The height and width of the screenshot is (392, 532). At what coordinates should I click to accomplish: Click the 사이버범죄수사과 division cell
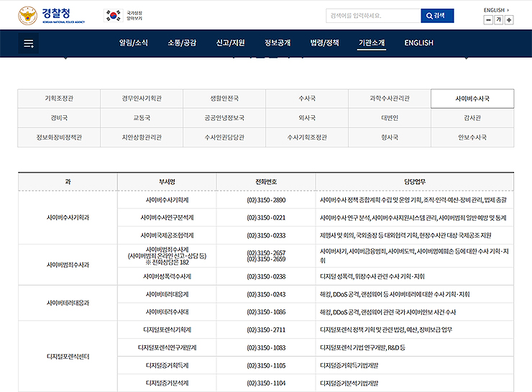(68, 265)
